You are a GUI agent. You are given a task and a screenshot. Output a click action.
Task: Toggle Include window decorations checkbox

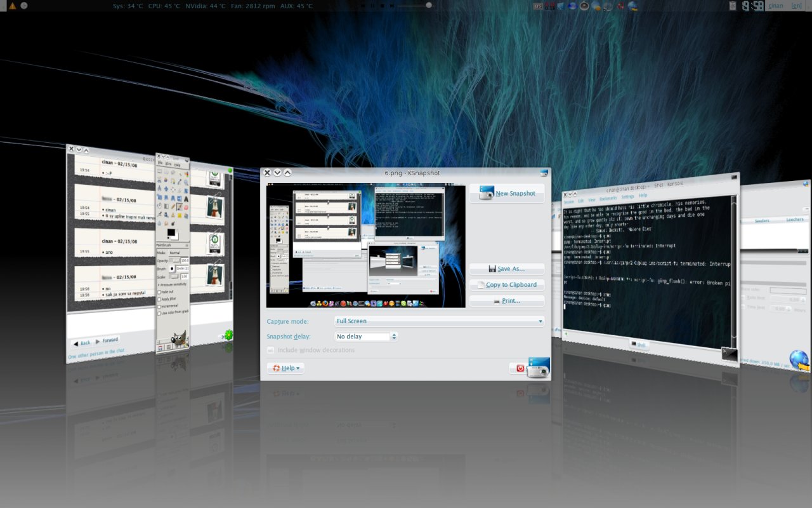pyautogui.click(x=271, y=350)
